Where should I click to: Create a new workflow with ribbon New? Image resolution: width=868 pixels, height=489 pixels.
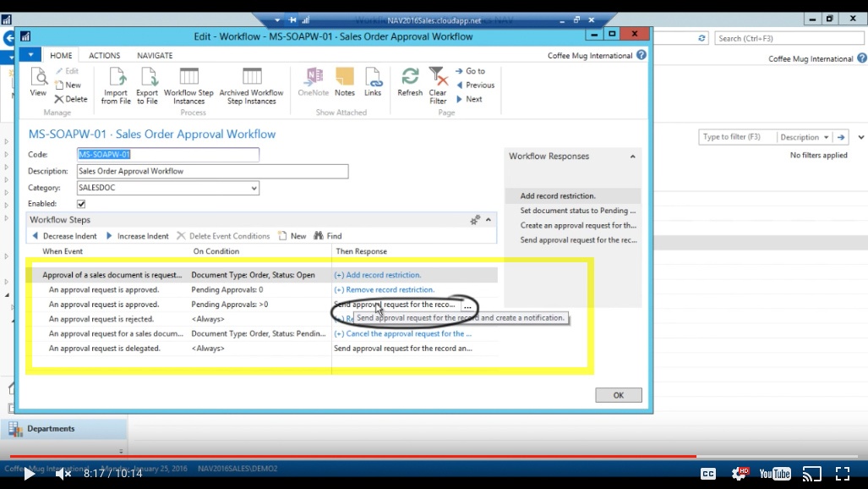coord(68,85)
